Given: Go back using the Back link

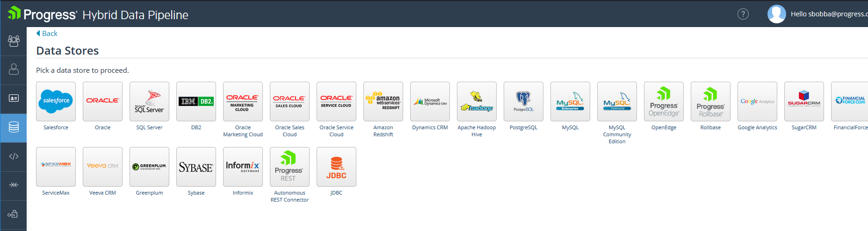Looking at the screenshot, I should click(x=47, y=34).
